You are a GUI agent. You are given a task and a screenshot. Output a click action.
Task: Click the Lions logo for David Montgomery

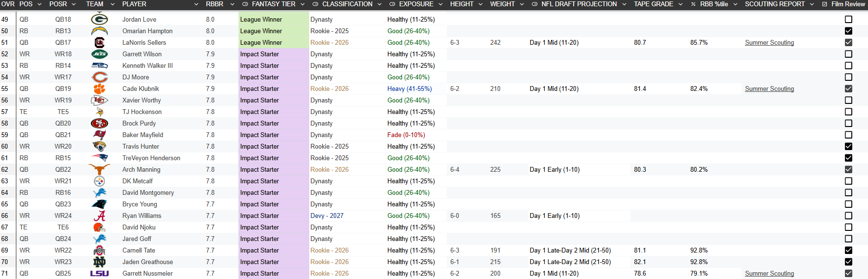pos(100,192)
